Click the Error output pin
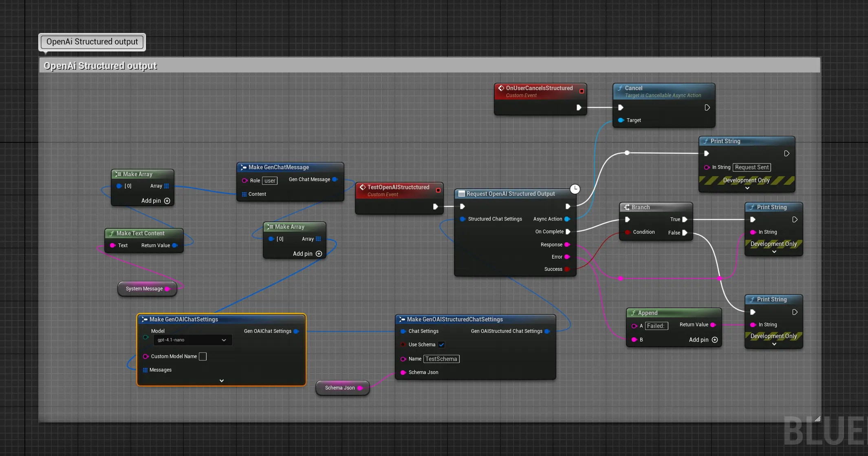Screen dimensions: 868x456 pos(567,257)
